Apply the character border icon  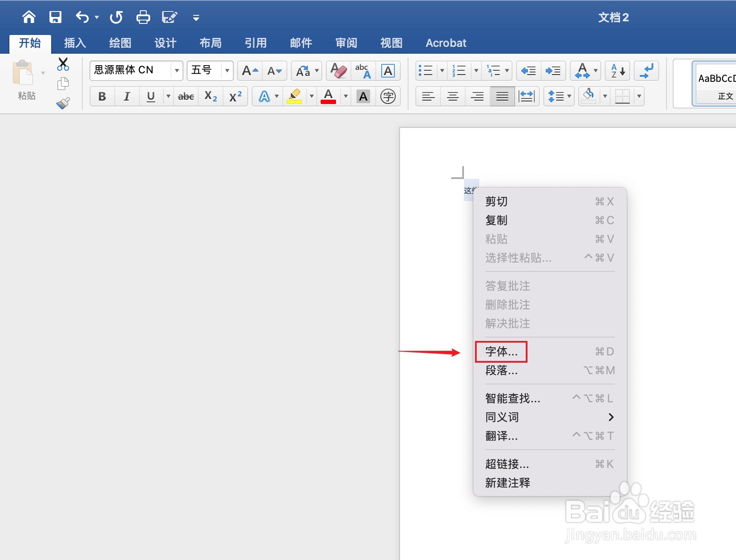388,71
